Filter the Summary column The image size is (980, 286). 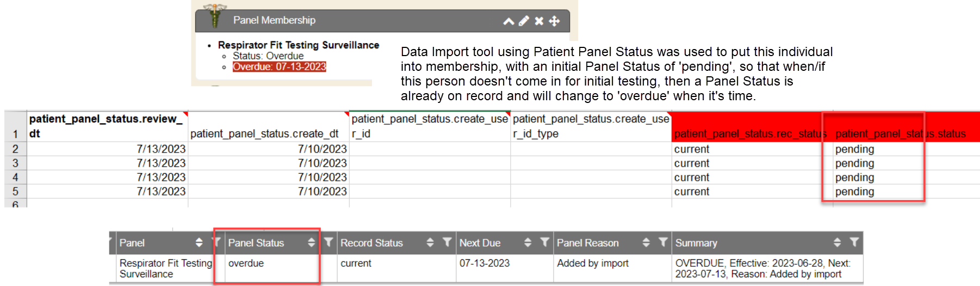(x=854, y=242)
